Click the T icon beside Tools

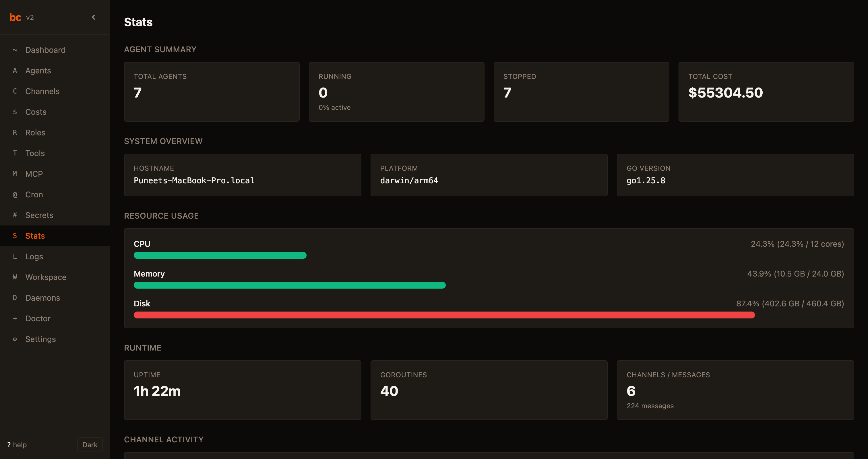(15, 153)
